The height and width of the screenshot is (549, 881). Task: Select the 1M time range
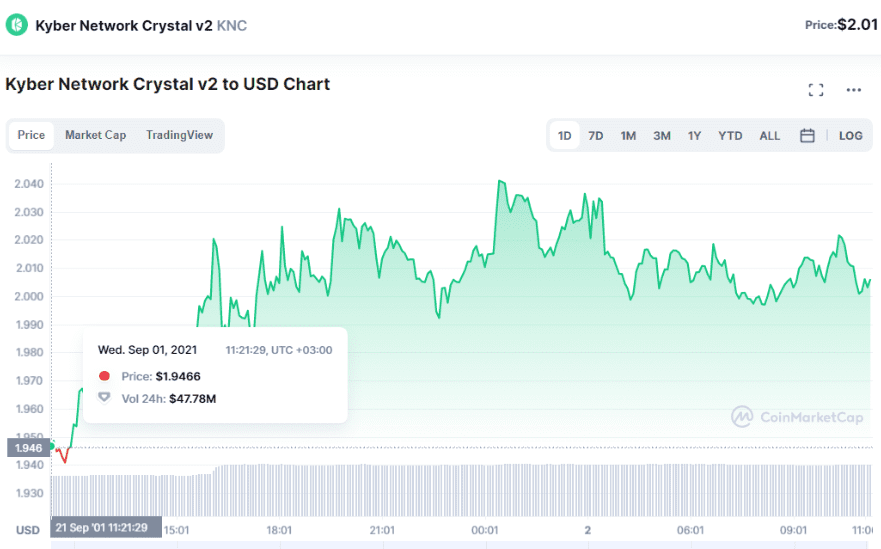tap(628, 136)
